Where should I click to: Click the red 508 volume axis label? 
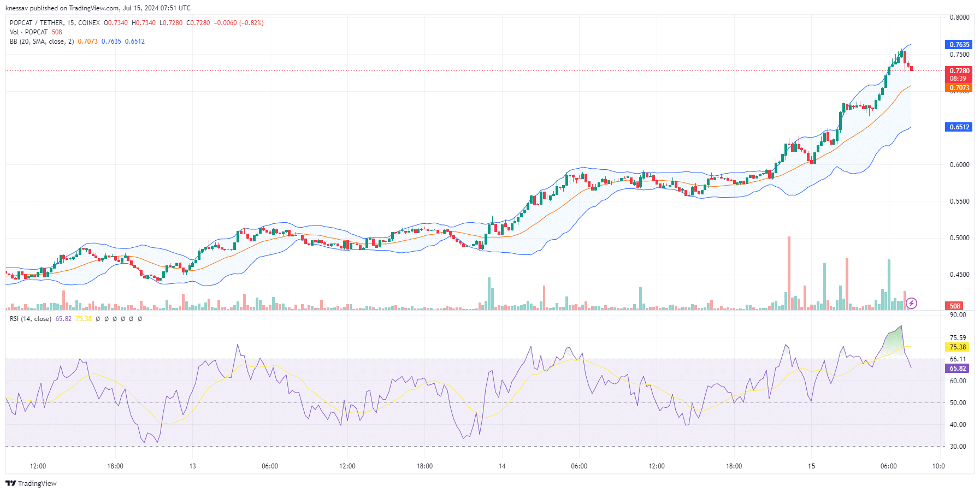pyautogui.click(x=954, y=306)
